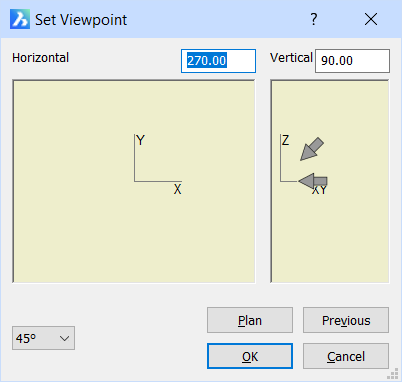
Task: Grab the resize grip at dialog corner
Action: tap(393, 373)
